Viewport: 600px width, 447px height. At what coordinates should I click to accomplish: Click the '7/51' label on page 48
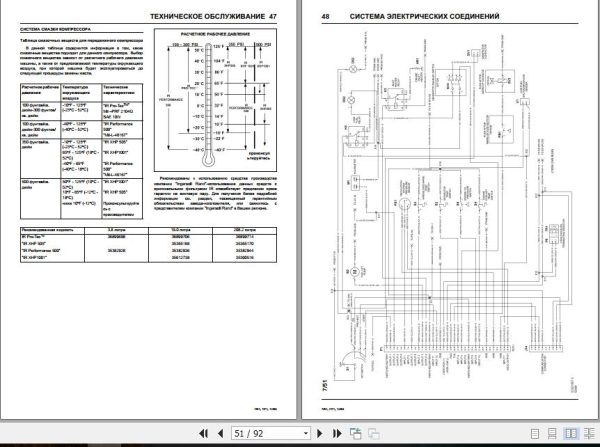tap(325, 385)
